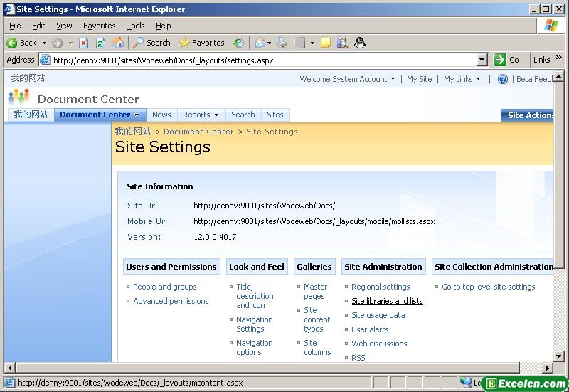The image size is (569, 392).
Task: Open the yellow note Discuss icon
Action: pos(326,43)
